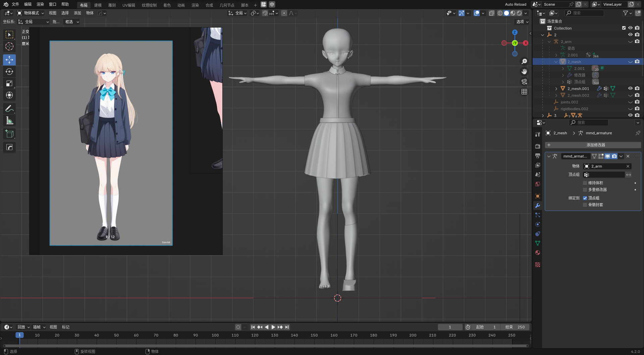Select the Scale tool
Viewport: 644px width, 355px height.
pos(9,83)
